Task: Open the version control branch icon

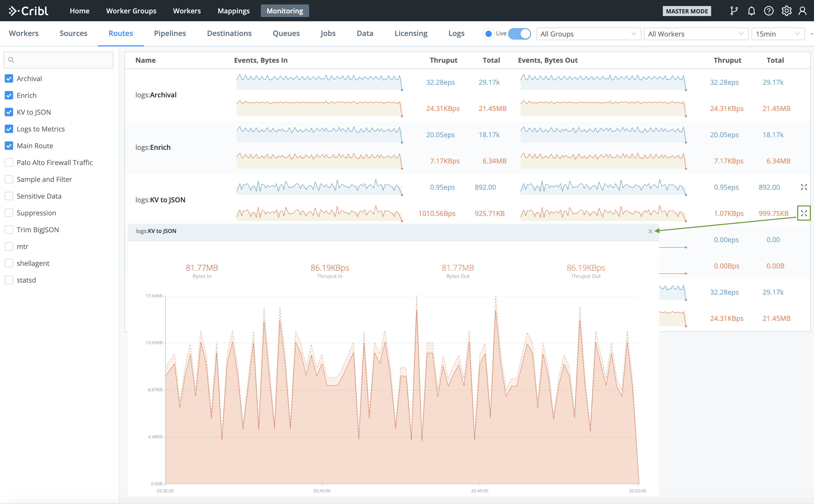Action: pos(734,11)
